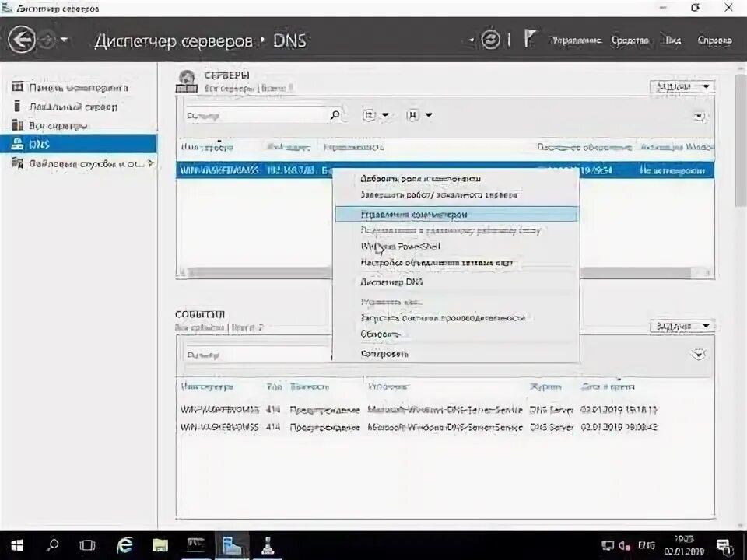Click the Server Manager taskbar icon

pyautogui.click(x=232, y=545)
